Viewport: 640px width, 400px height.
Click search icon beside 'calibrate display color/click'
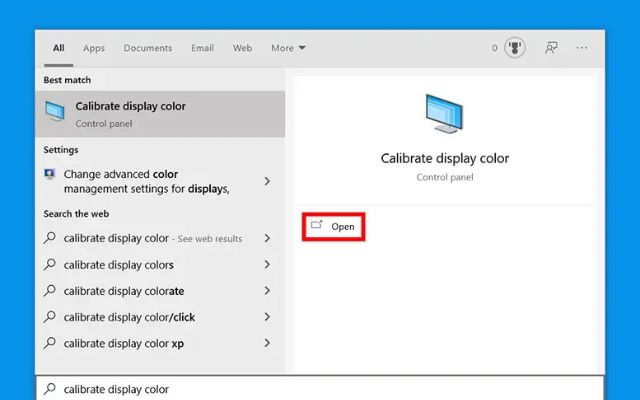[49, 317]
